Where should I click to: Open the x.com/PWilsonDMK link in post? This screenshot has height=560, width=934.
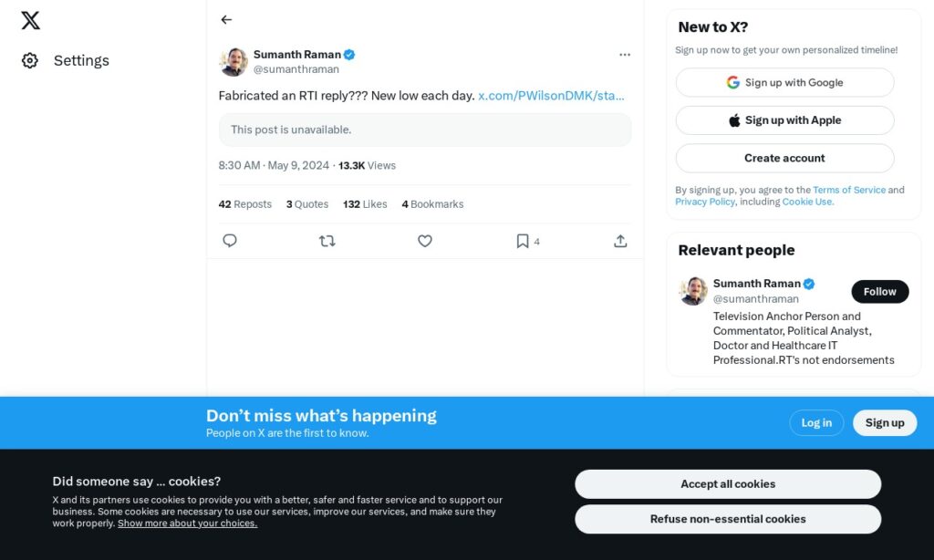pyautogui.click(x=551, y=95)
